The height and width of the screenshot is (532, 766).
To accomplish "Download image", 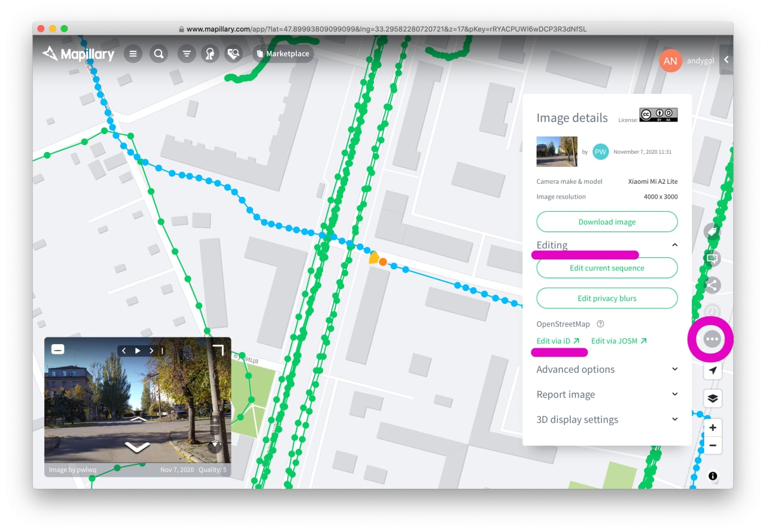I will [607, 222].
